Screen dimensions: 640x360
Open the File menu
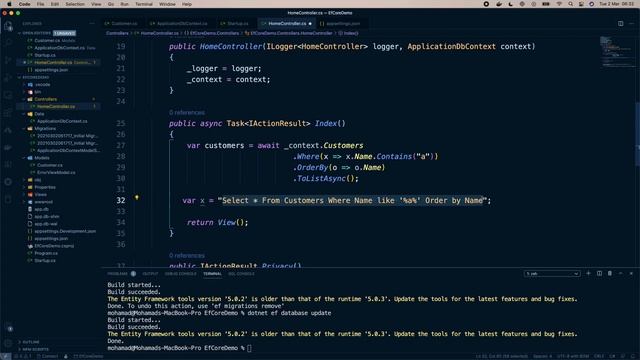click(40, 4)
